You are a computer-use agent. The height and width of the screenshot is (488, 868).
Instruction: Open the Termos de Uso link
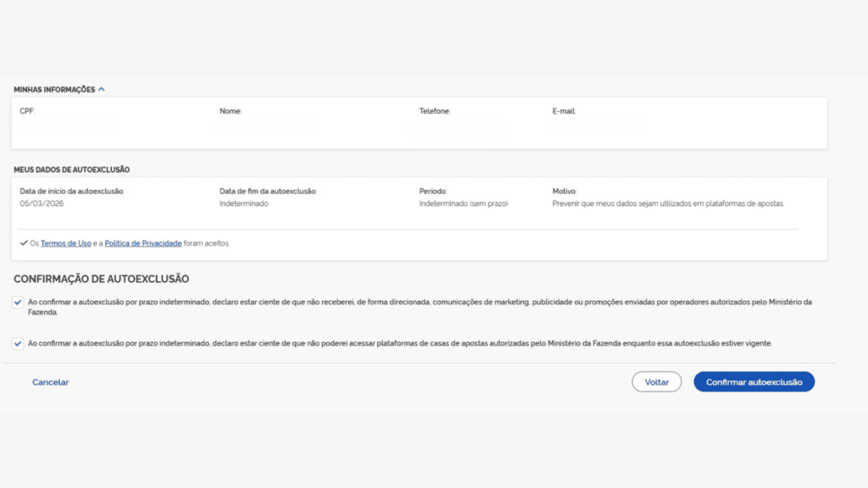[66, 243]
